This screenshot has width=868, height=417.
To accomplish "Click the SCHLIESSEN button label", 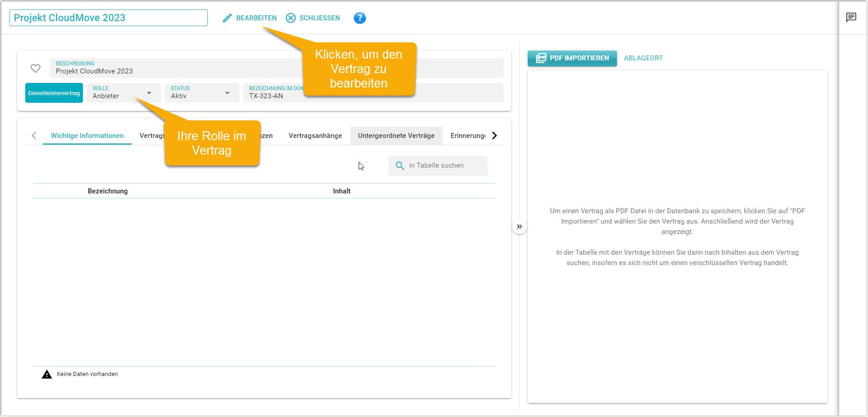I will coord(320,18).
